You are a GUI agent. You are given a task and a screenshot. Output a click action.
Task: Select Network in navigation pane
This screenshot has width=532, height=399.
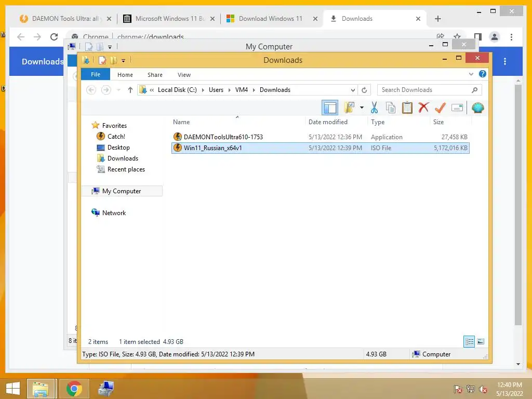pos(114,212)
